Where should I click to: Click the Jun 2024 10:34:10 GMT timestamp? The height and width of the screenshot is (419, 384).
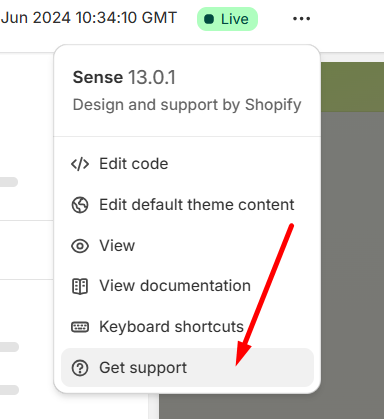89,17
